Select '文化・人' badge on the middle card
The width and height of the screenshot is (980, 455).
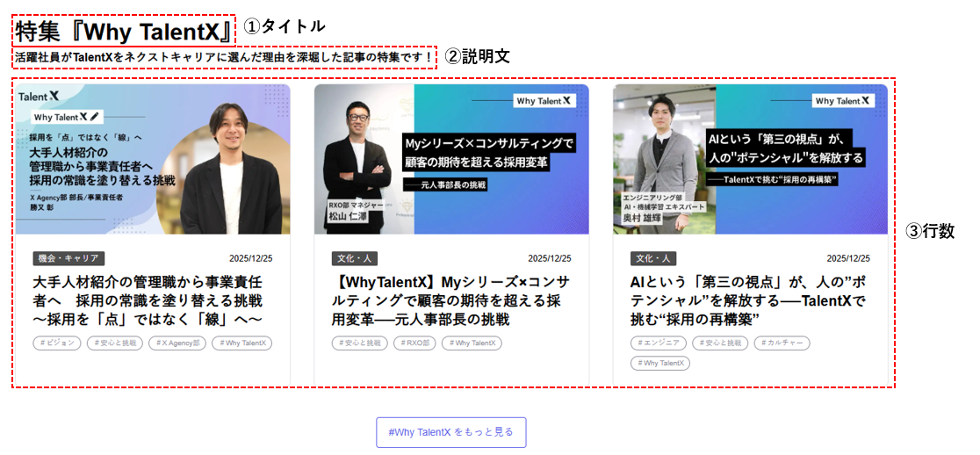[356, 258]
